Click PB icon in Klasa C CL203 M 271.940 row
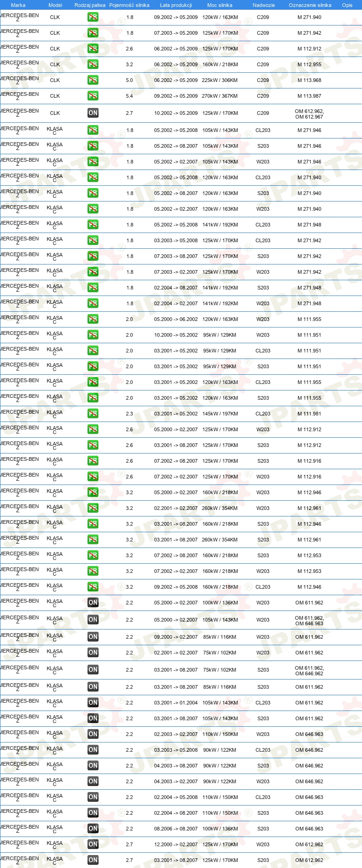Image resolution: width=362 pixels, height=868 pixels. [x=93, y=177]
